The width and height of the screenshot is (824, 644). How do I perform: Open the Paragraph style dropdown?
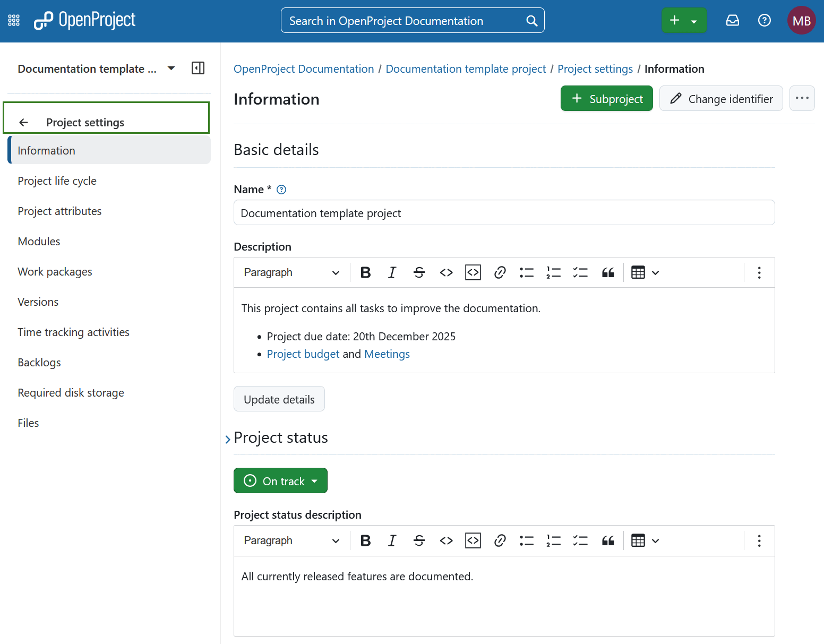coord(290,272)
